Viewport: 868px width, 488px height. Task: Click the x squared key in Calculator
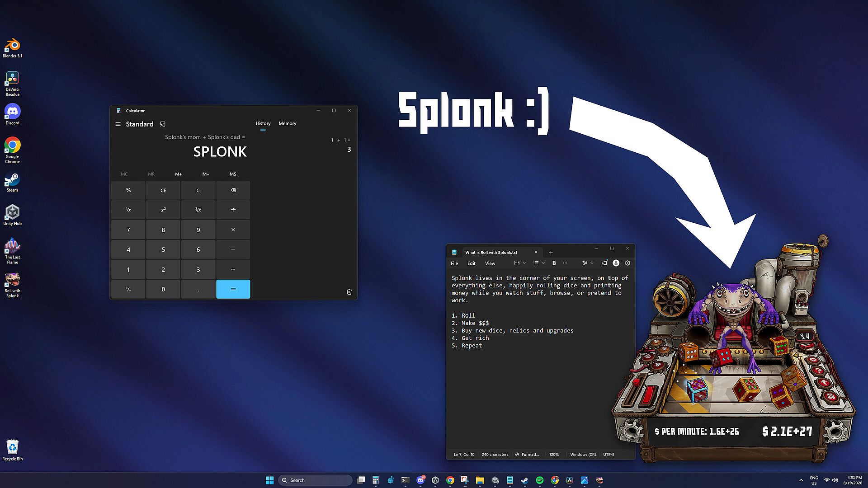pyautogui.click(x=163, y=210)
